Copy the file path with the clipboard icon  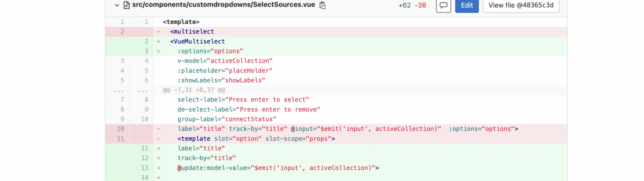pyautogui.click(x=322, y=5)
